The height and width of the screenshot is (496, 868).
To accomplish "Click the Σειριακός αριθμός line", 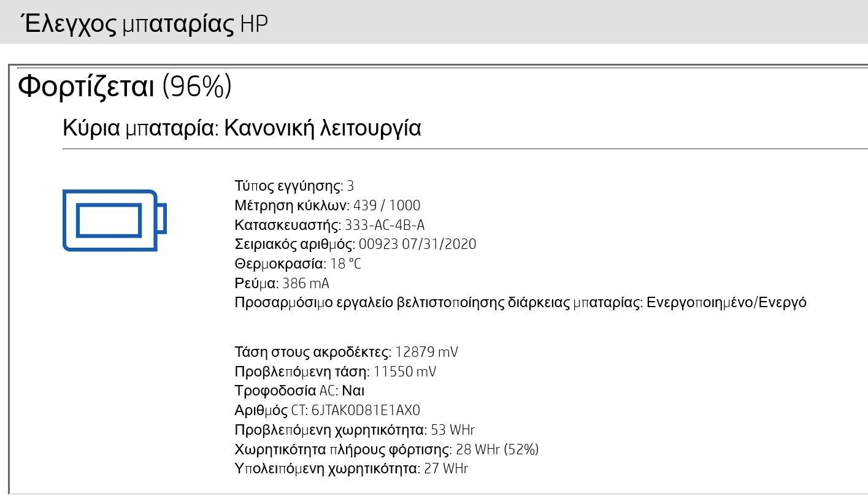I will pyautogui.click(x=355, y=245).
